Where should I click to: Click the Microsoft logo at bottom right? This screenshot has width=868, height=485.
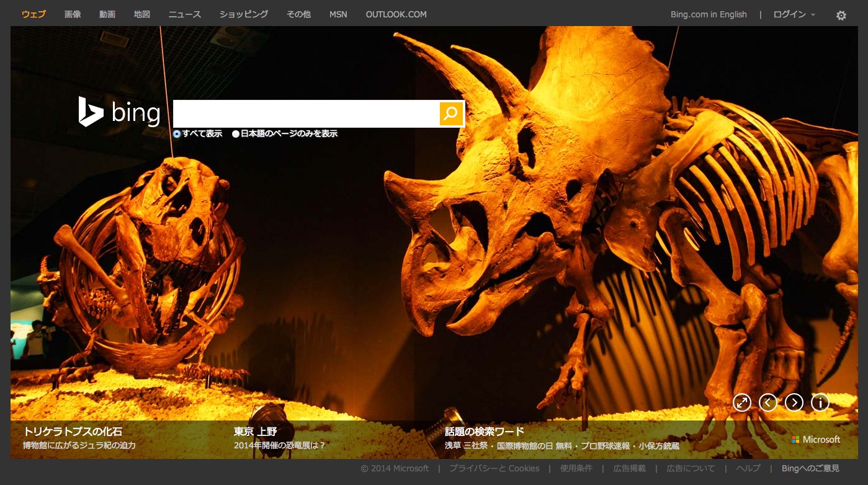(x=816, y=439)
